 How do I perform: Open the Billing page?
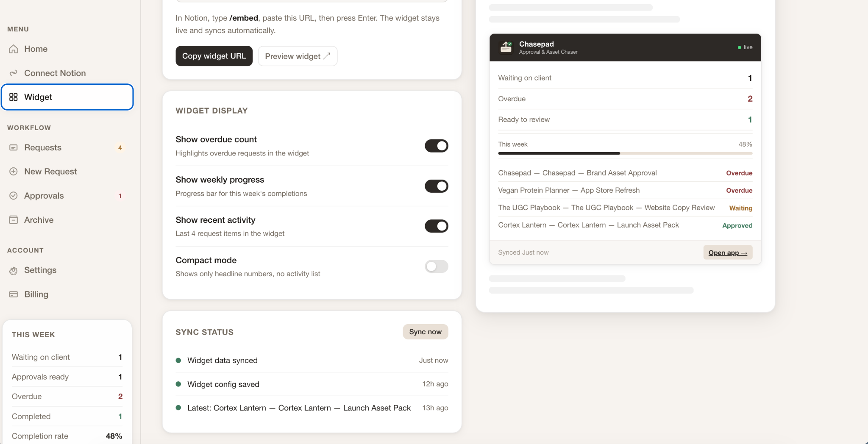pos(67,294)
